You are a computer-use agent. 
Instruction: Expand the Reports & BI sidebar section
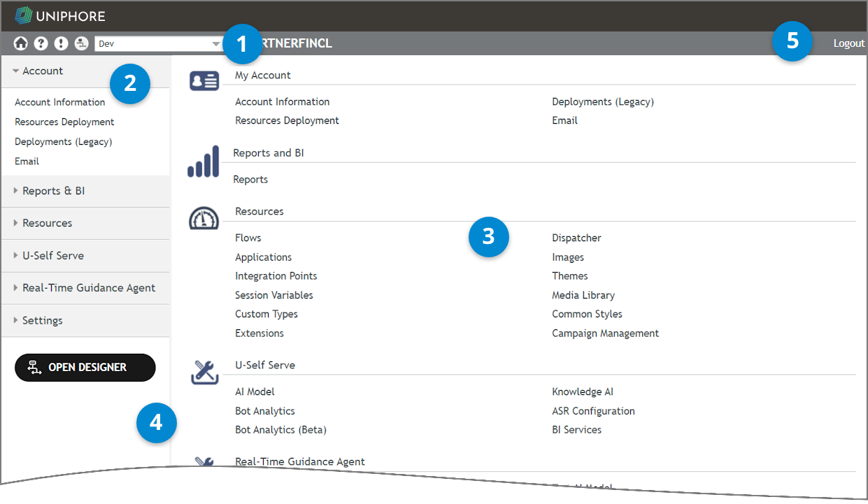tap(85, 191)
